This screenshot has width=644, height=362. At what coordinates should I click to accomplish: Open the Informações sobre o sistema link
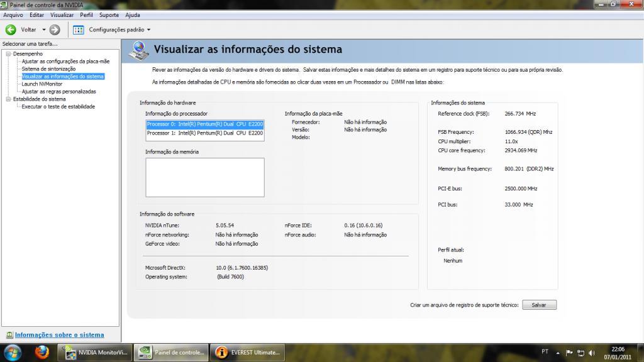click(x=60, y=335)
